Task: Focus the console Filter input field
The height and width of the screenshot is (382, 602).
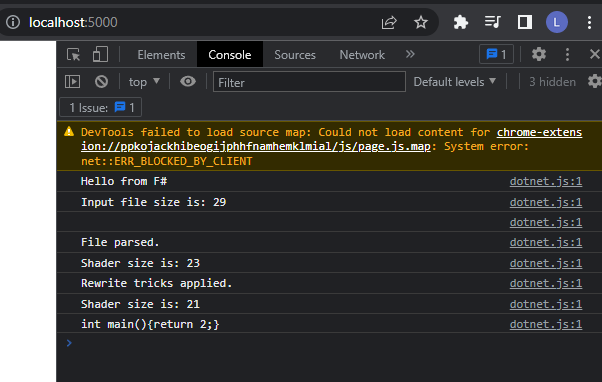Action: pyautogui.click(x=309, y=82)
